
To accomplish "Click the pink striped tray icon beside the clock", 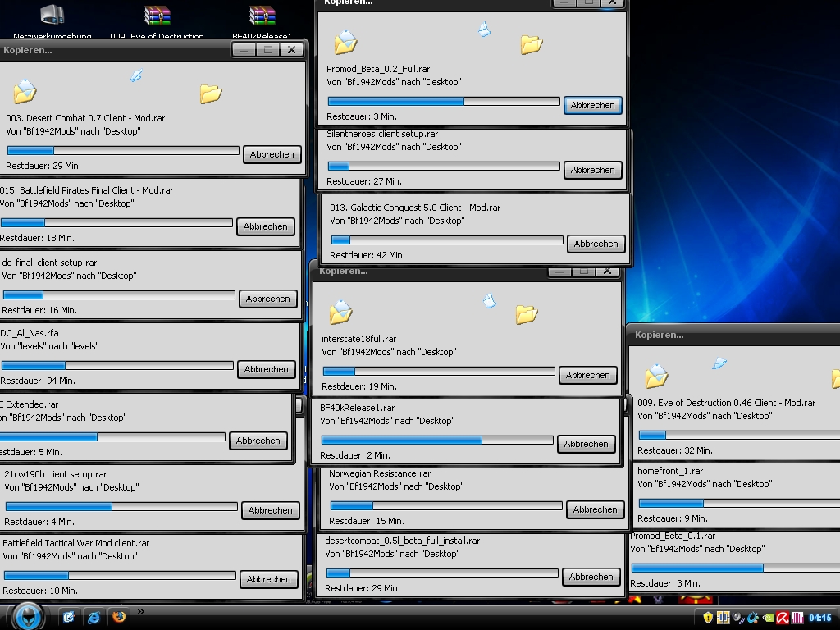I will pyautogui.click(x=797, y=619).
